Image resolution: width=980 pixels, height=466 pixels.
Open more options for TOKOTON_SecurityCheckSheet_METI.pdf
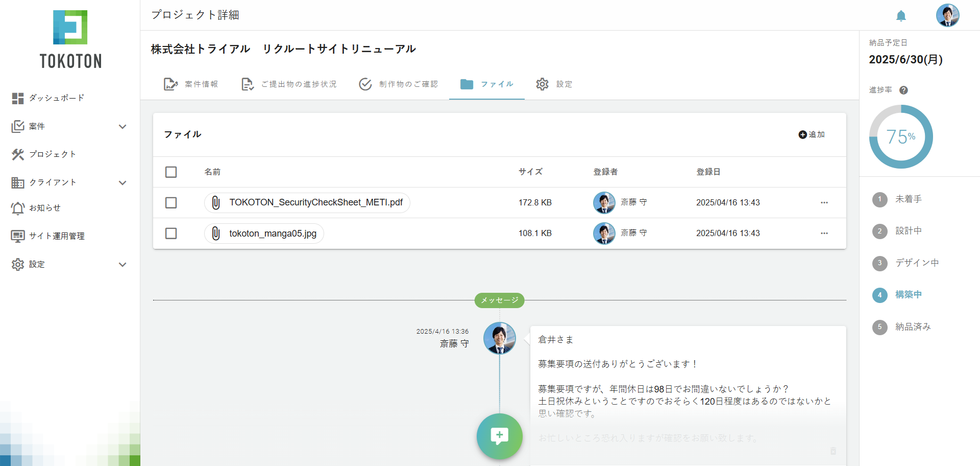tap(824, 203)
